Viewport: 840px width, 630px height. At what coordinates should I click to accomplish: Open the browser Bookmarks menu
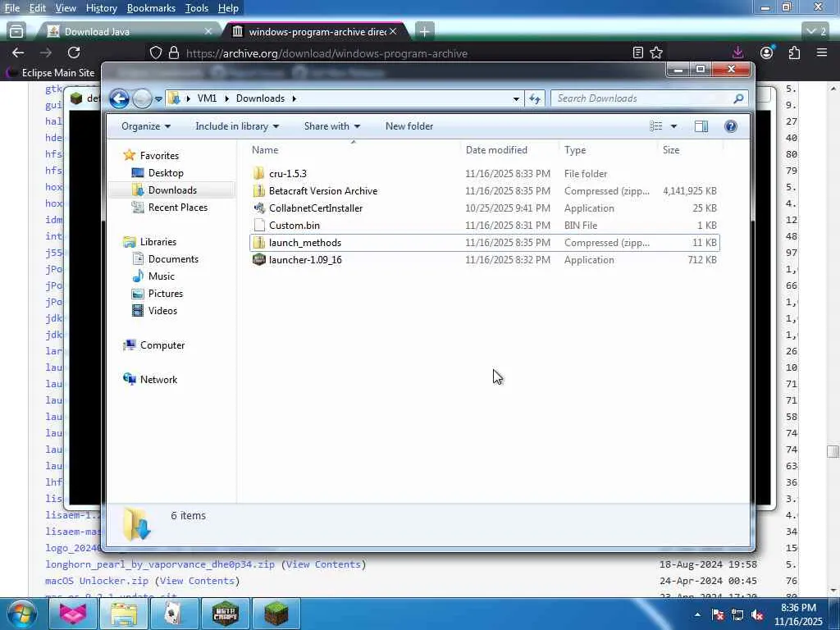click(151, 8)
